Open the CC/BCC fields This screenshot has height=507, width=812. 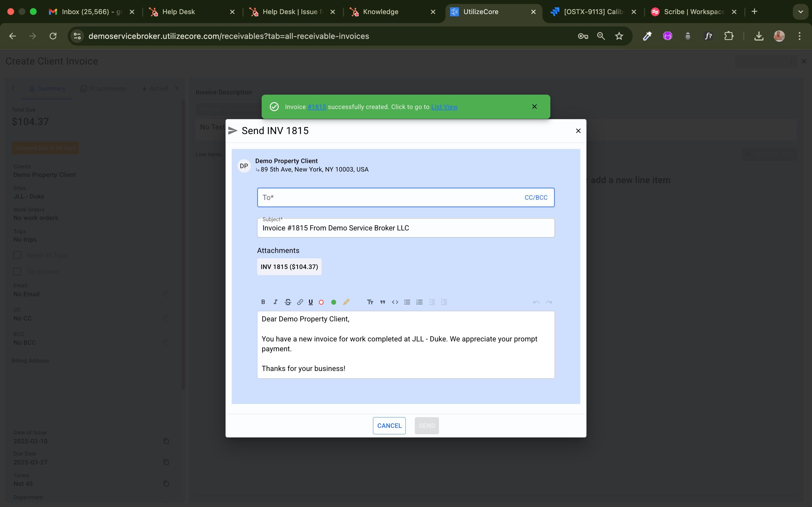pos(536,197)
